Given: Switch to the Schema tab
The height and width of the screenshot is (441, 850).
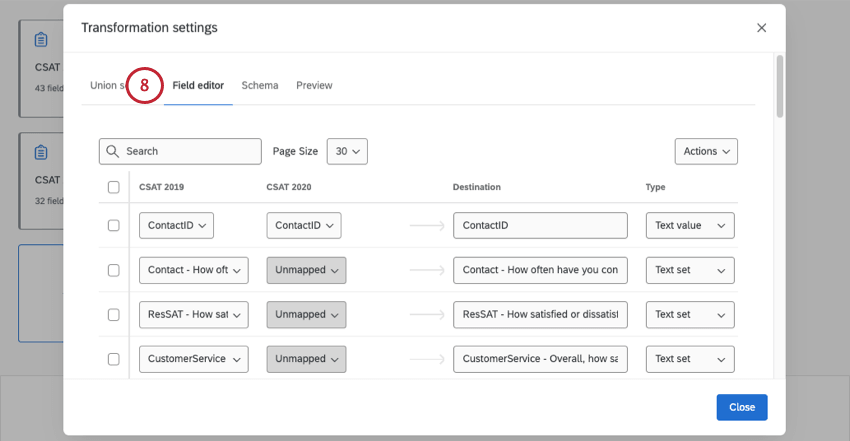Looking at the screenshot, I should [260, 86].
